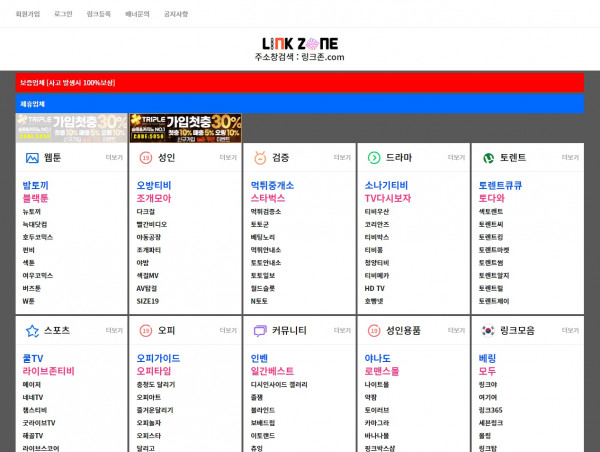Open the 라이브존티비 link under 스포츠
Viewport: 600px width, 452px height.
49,370
